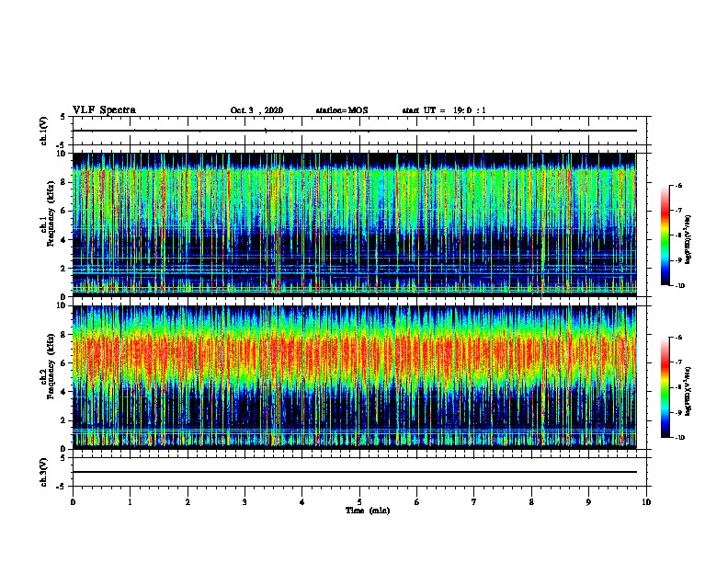Click time axis tick label "7"
The image size is (728, 563).
tap(474, 502)
